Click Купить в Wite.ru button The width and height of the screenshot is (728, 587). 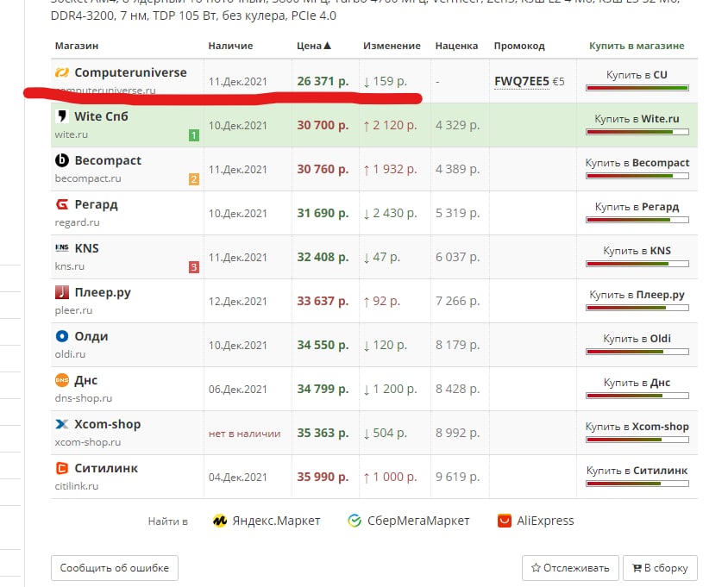(637, 124)
